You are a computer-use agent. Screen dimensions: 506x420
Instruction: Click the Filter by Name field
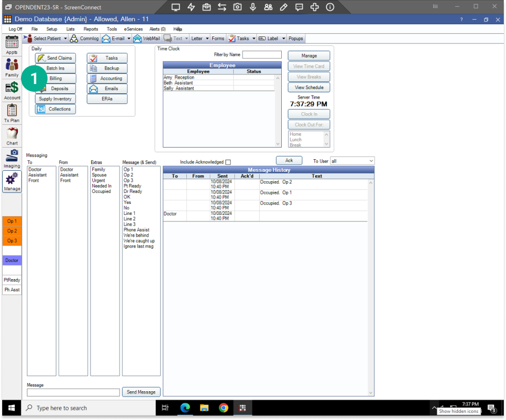point(262,55)
